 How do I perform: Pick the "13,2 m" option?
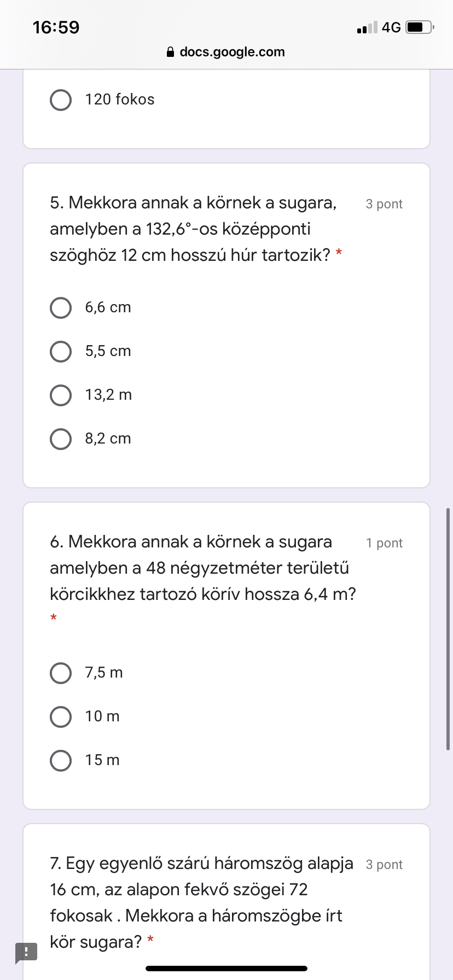(61, 395)
